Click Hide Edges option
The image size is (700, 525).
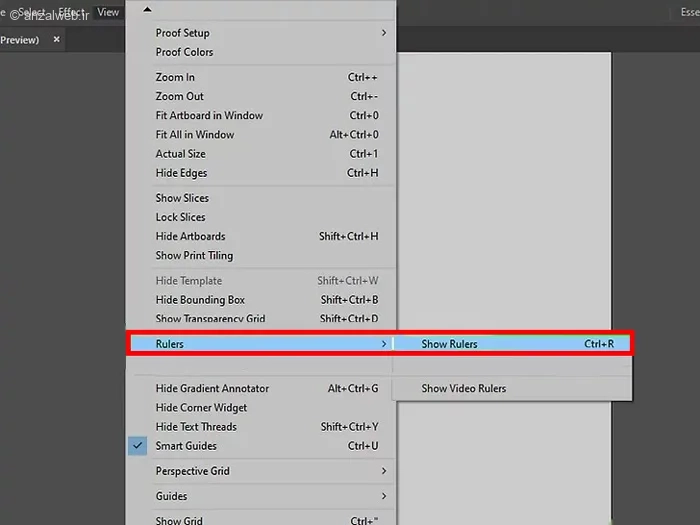click(182, 173)
